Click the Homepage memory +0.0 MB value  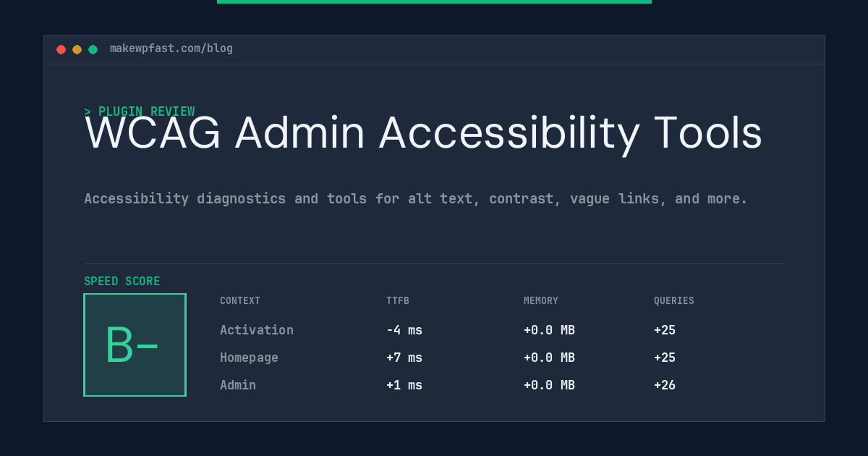tap(549, 358)
